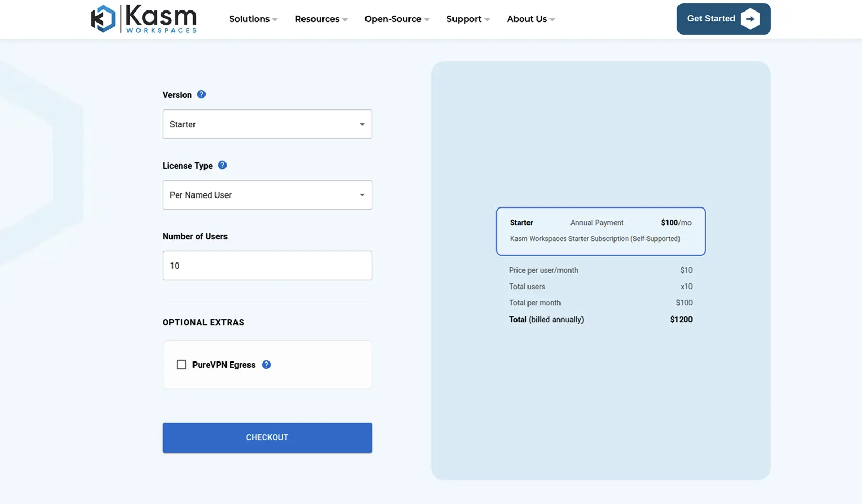Click the PureVPN Egress help icon
Viewport: 862px width, 504px height.
266,365
